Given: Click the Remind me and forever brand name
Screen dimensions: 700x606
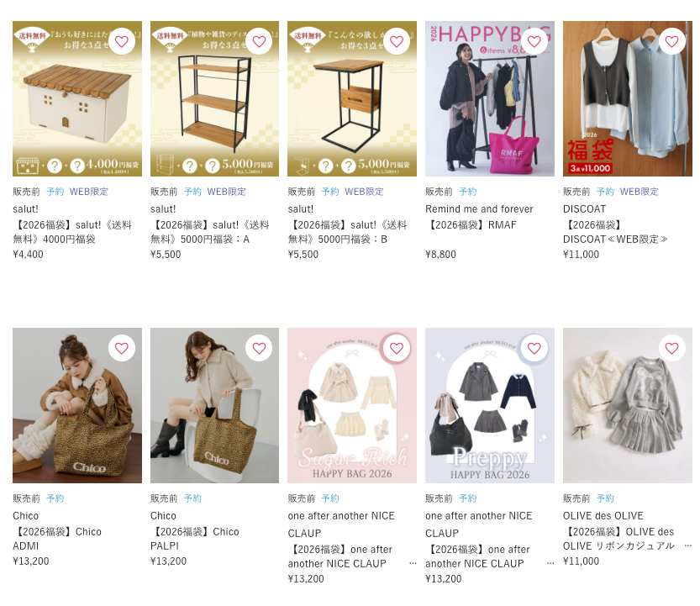Looking at the screenshot, I should [x=479, y=209].
